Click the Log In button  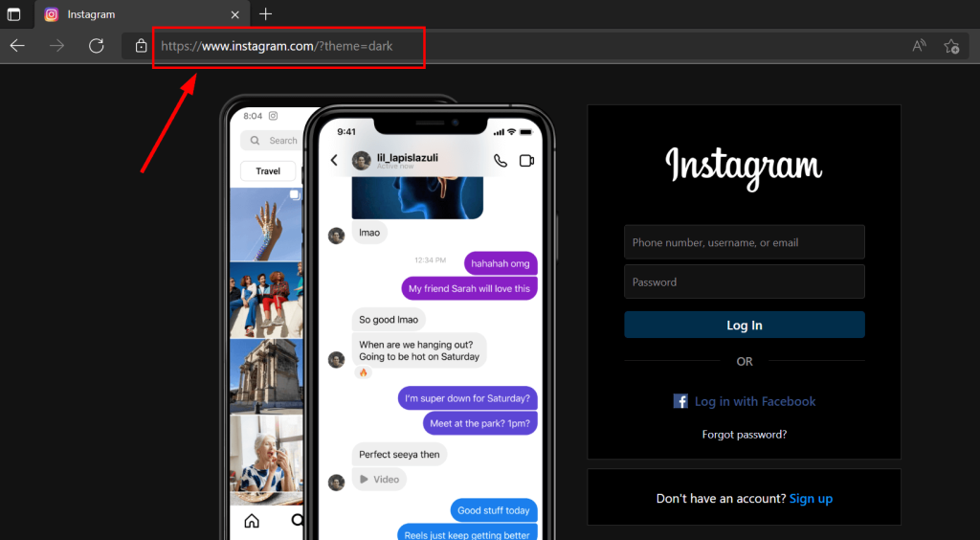point(745,325)
